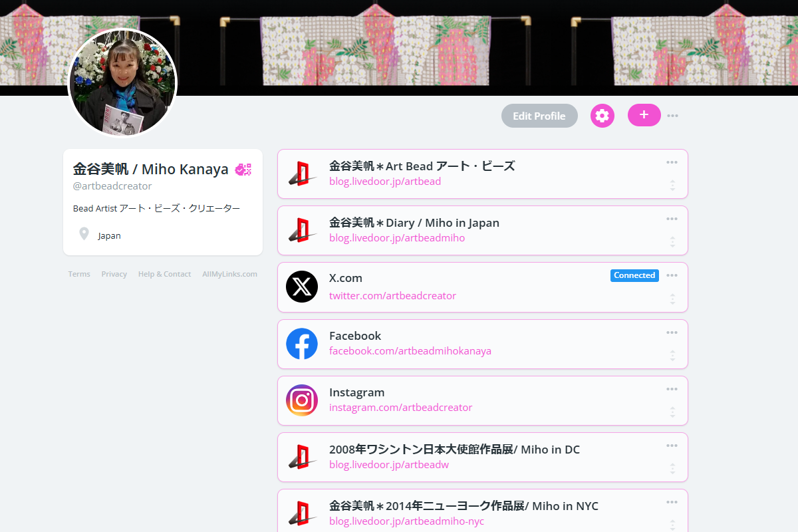This screenshot has height=532, width=798.
Task: Click the Japan location text
Action: coord(110,235)
